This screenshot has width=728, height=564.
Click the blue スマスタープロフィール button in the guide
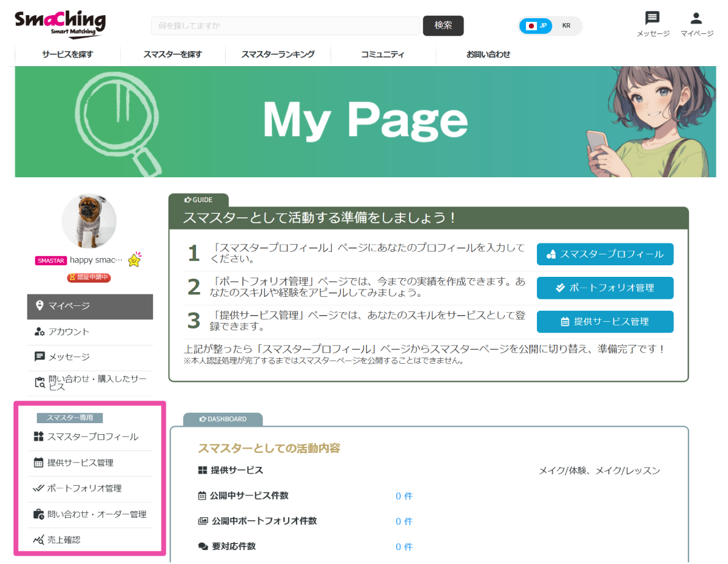tap(604, 254)
